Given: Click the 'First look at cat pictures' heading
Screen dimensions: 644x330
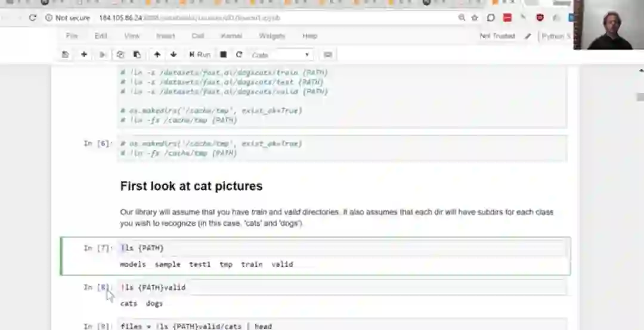Looking at the screenshot, I should 191,186.
